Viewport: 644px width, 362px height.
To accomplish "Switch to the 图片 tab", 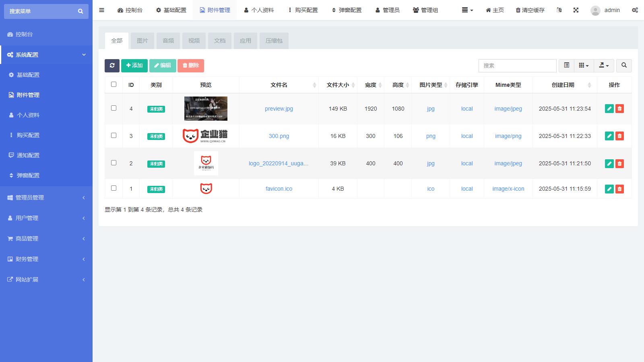I will (x=142, y=41).
